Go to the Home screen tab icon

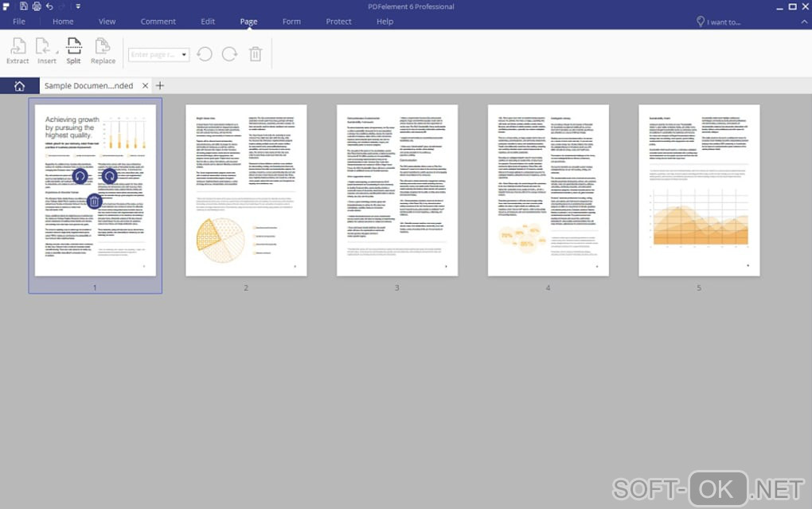tap(20, 86)
